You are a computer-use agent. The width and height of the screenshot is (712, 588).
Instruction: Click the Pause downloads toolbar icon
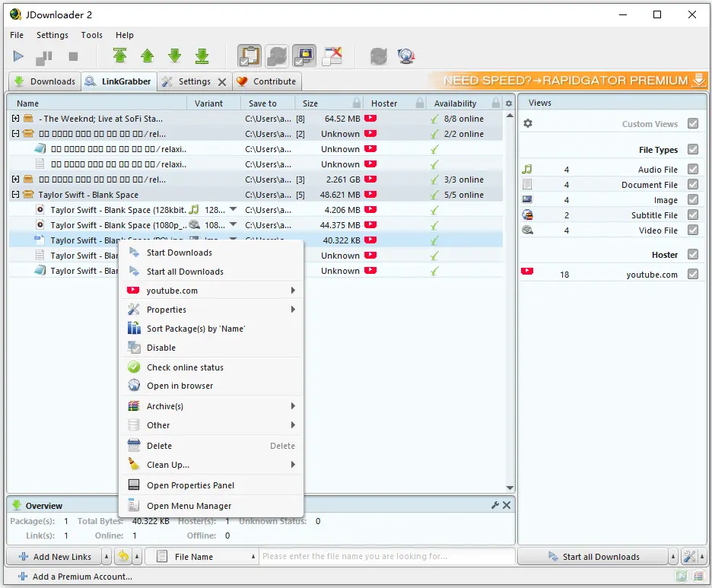(44, 57)
